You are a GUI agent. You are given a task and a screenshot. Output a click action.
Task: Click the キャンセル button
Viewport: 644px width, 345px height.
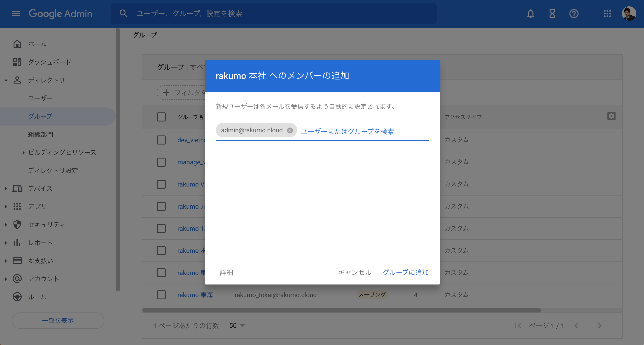click(x=355, y=272)
